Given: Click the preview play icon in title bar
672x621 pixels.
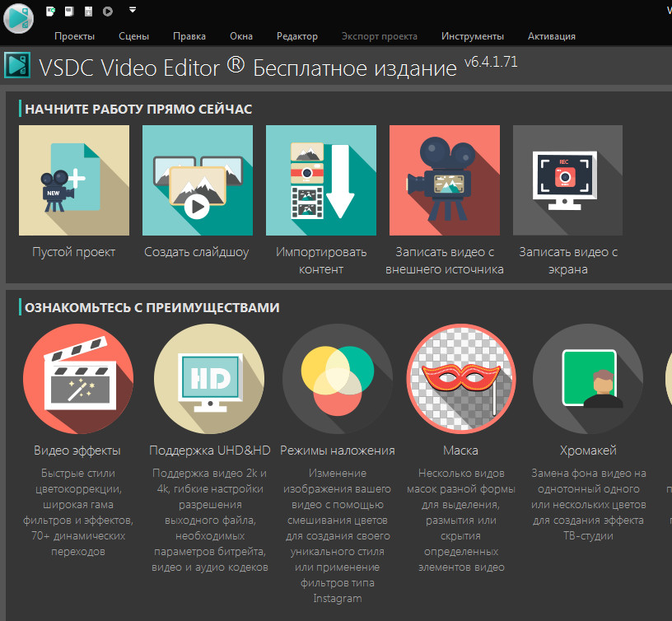Looking at the screenshot, I should 108,11.
